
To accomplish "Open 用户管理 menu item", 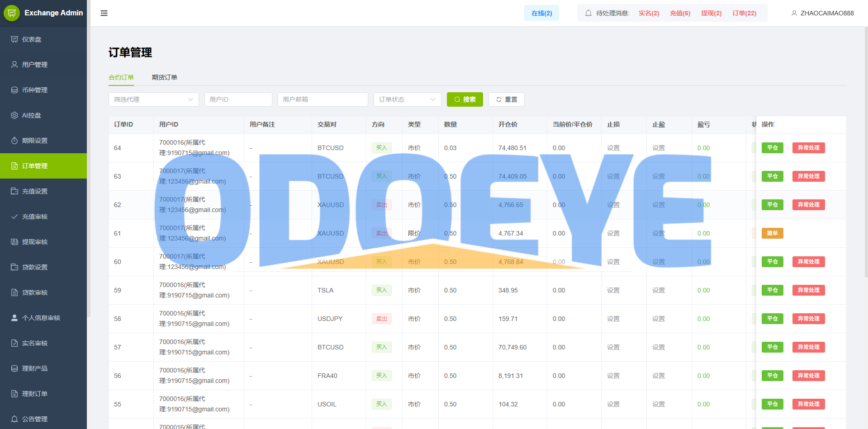I will coord(43,65).
